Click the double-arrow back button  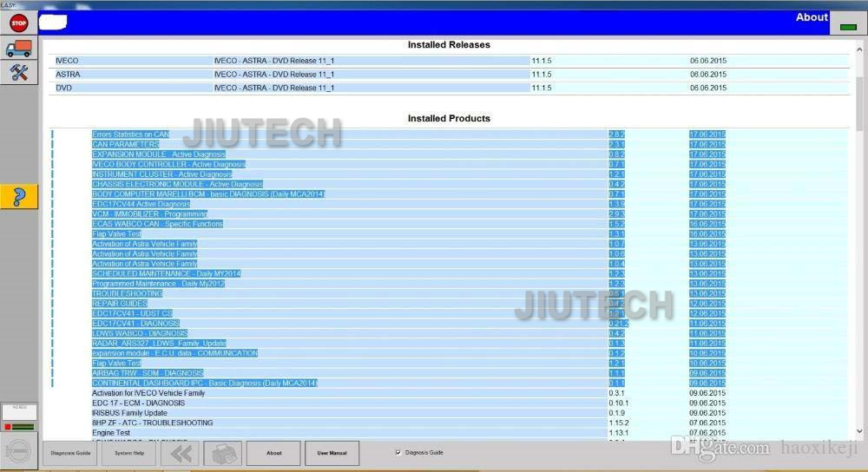181,455
